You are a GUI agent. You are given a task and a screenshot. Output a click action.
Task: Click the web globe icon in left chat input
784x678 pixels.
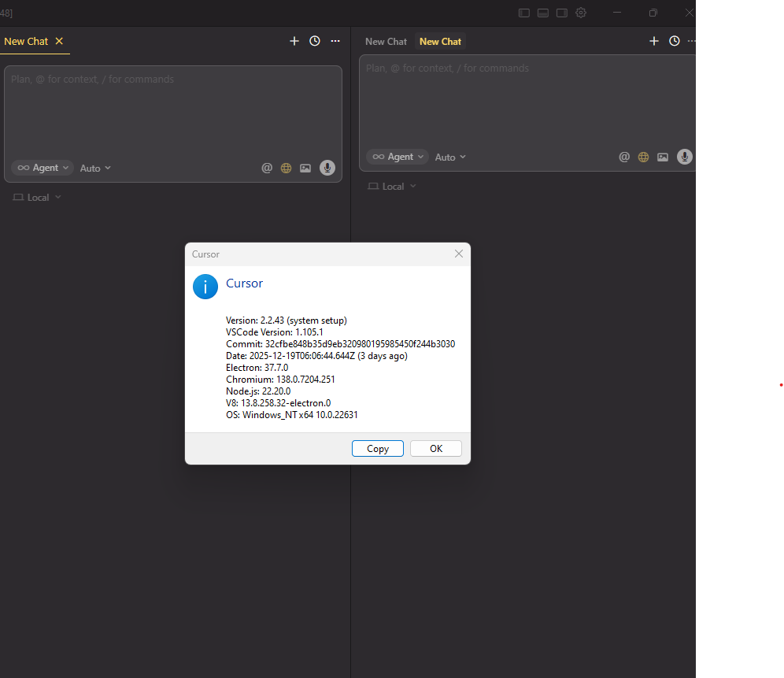coord(286,169)
